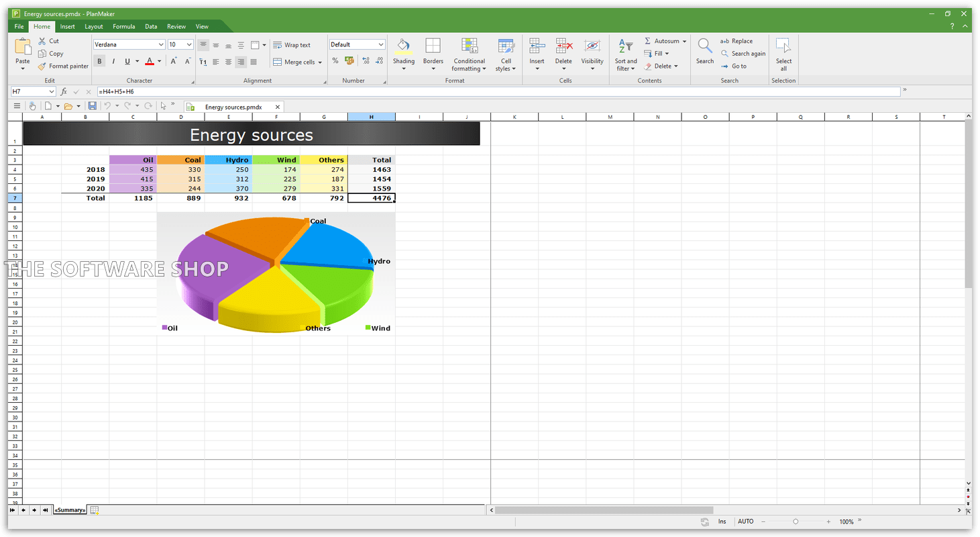Click the function fx icon
This screenshot has width=980, height=537.
point(64,91)
